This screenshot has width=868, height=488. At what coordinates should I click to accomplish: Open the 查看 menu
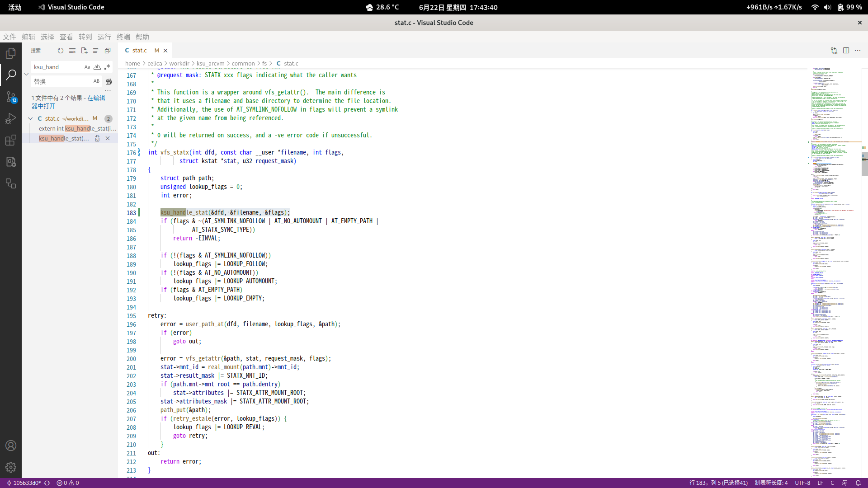[66, 37]
